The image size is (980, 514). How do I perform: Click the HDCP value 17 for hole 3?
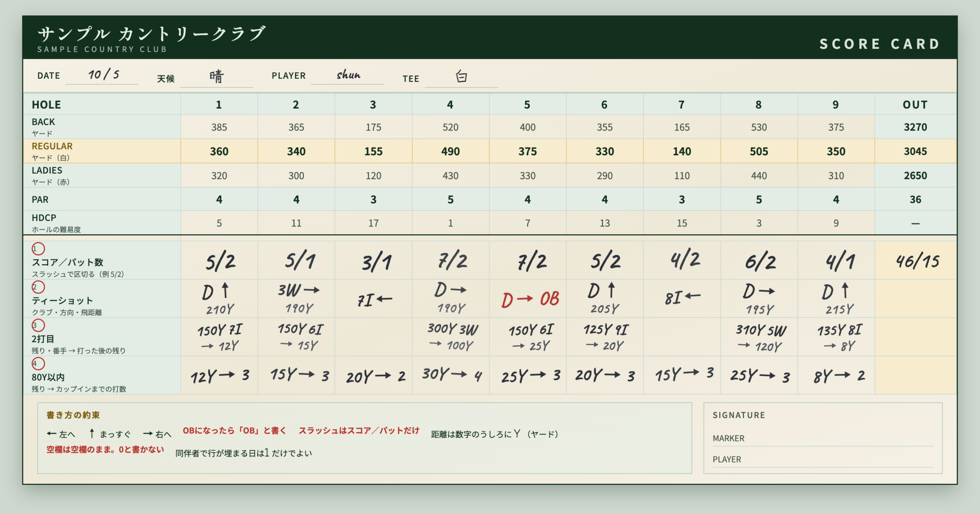pyautogui.click(x=373, y=223)
